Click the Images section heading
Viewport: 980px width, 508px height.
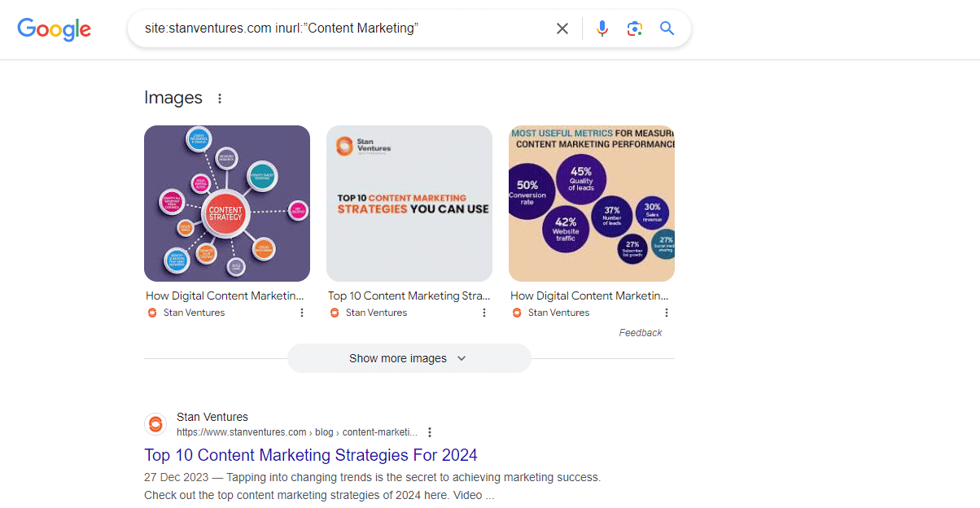[173, 98]
